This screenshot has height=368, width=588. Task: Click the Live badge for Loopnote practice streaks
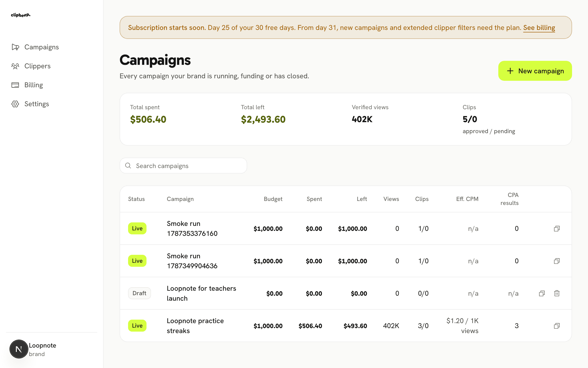click(137, 326)
